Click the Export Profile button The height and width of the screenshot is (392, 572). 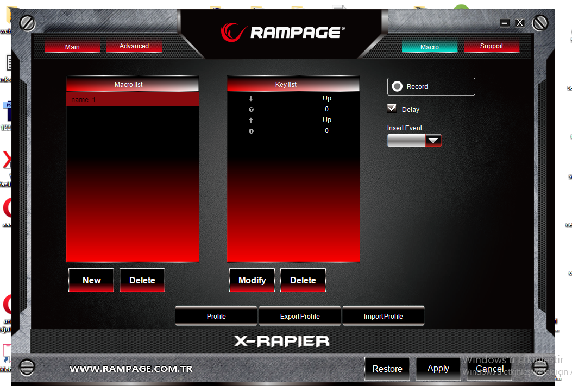[x=300, y=316]
